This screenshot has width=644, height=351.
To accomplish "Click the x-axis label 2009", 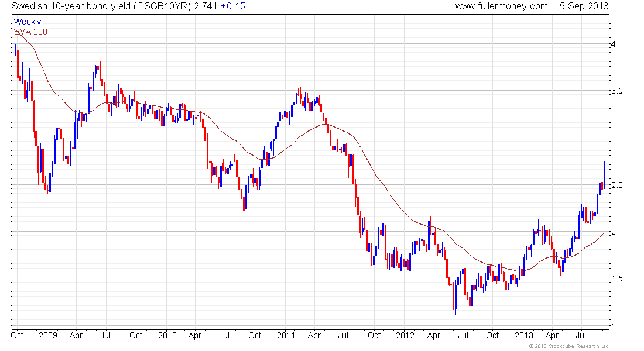I will pyautogui.click(x=47, y=335).
